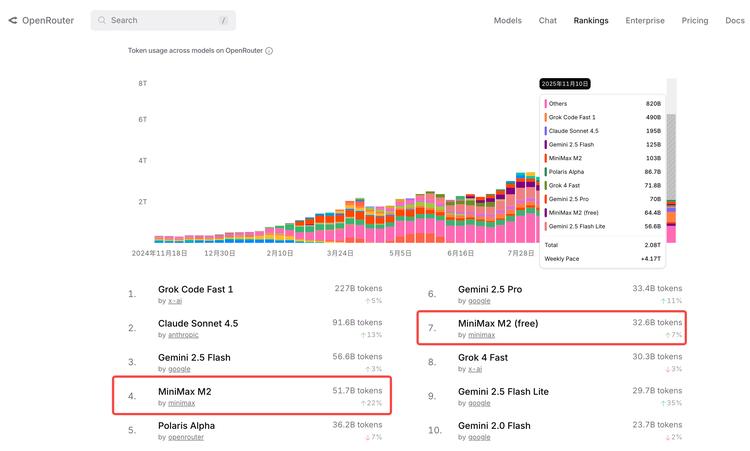Open the Chat nav item
This screenshot has width=750, height=451.
(548, 20)
